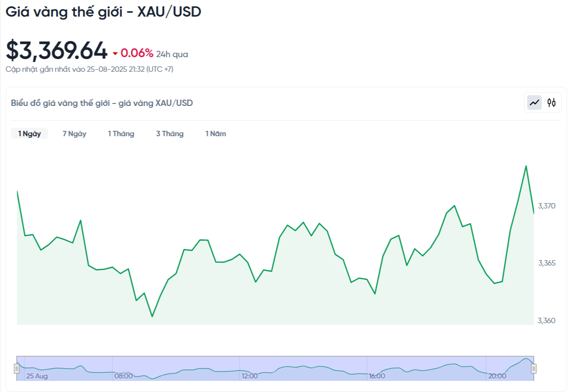Click the highest peak on the price line
This screenshot has height=392, width=569.
[x=526, y=166]
